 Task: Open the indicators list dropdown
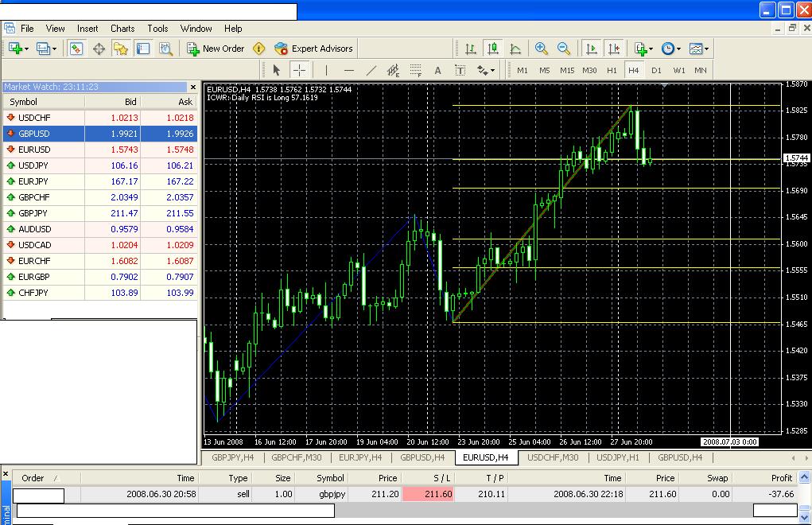click(x=643, y=49)
